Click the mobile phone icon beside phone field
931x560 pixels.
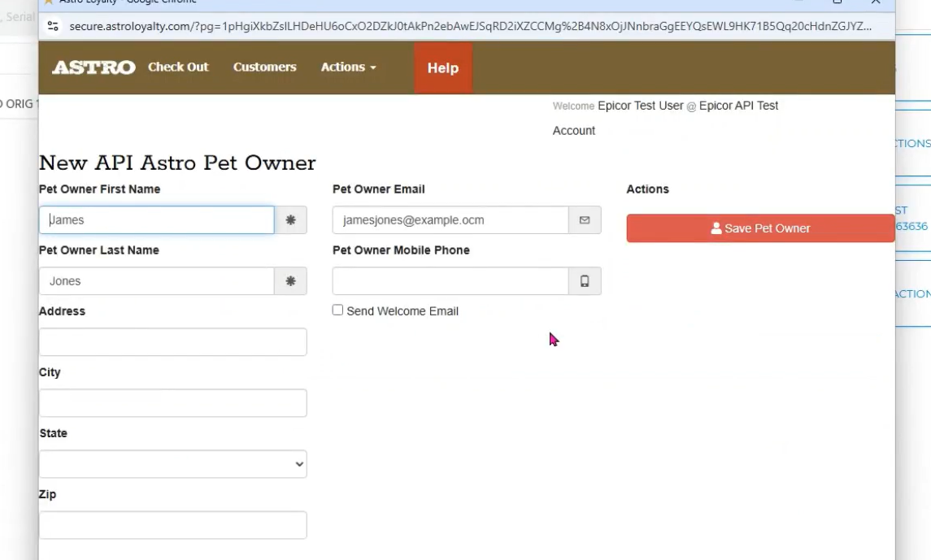(x=585, y=281)
